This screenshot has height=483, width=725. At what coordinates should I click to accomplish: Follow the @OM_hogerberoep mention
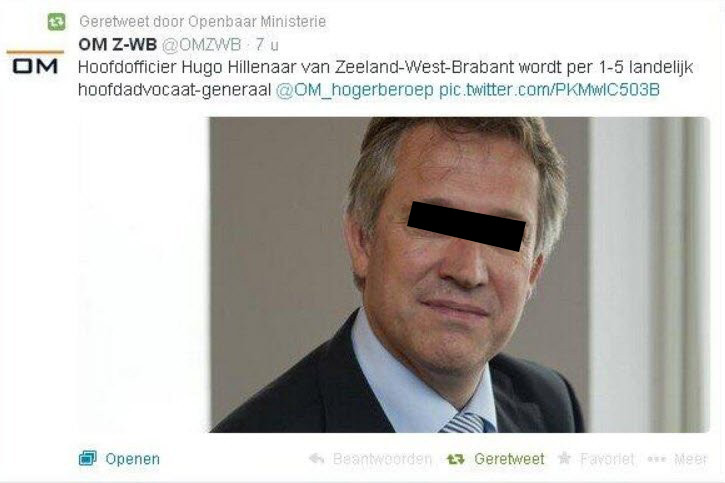354,90
